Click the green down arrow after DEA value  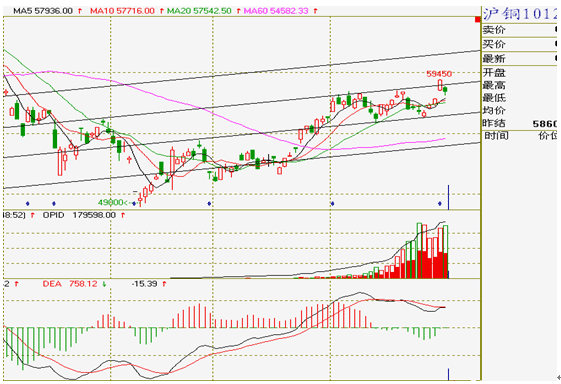[x=104, y=284]
